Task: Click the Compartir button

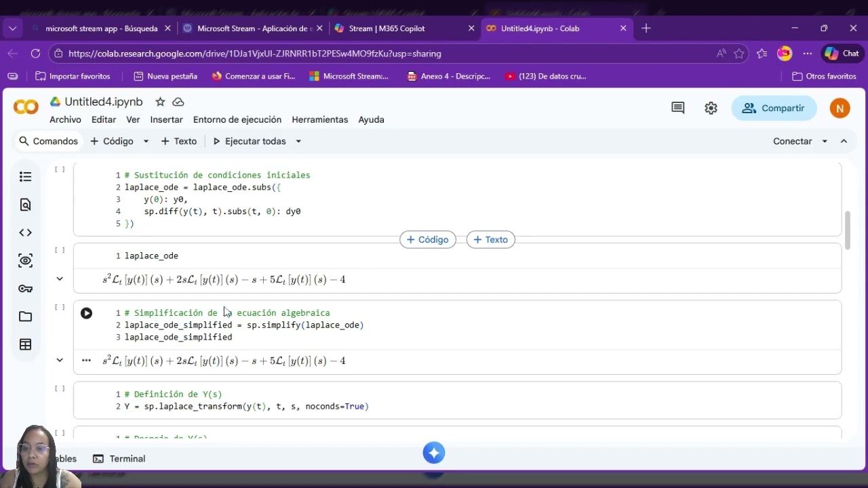Action: pos(774,108)
